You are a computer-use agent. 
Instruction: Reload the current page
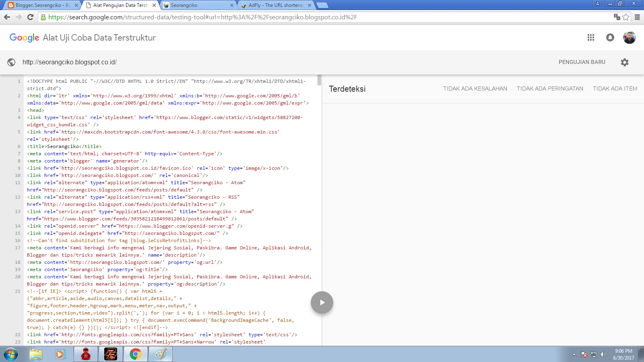[x=30, y=17]
